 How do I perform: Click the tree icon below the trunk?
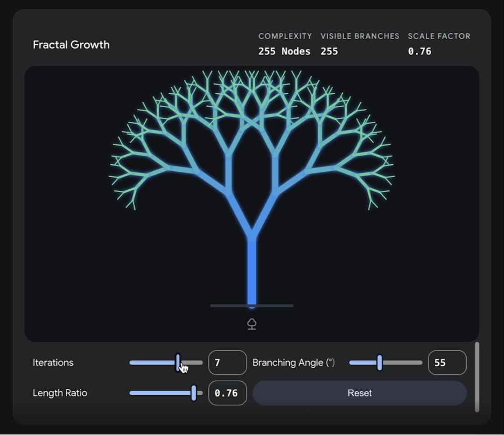point(252,324)
